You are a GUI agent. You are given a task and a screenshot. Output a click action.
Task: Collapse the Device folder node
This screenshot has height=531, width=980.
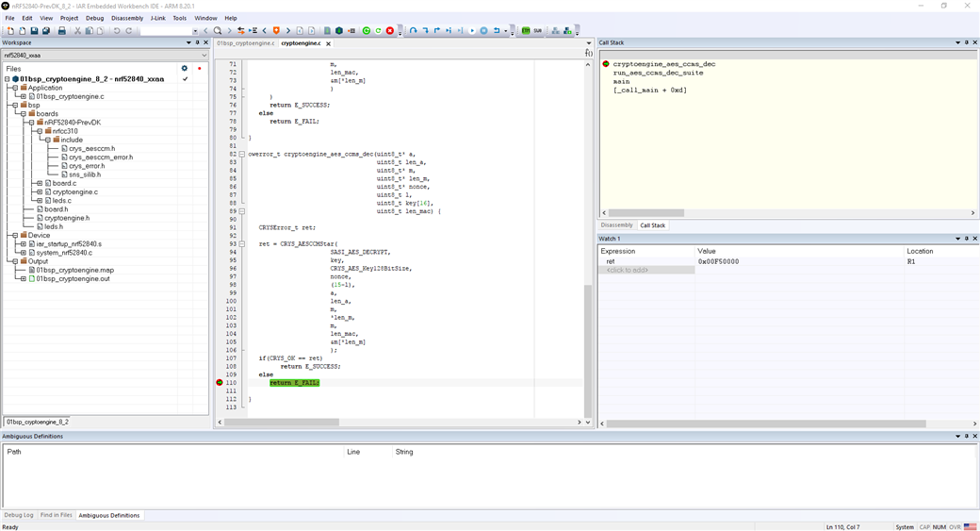coord(15,236)
